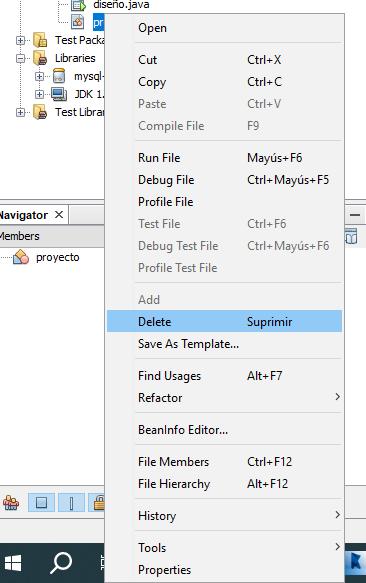Click the Libraries folder icon
Screen dimensions: 366x583
pyautogui.click(x=40, y=58)
